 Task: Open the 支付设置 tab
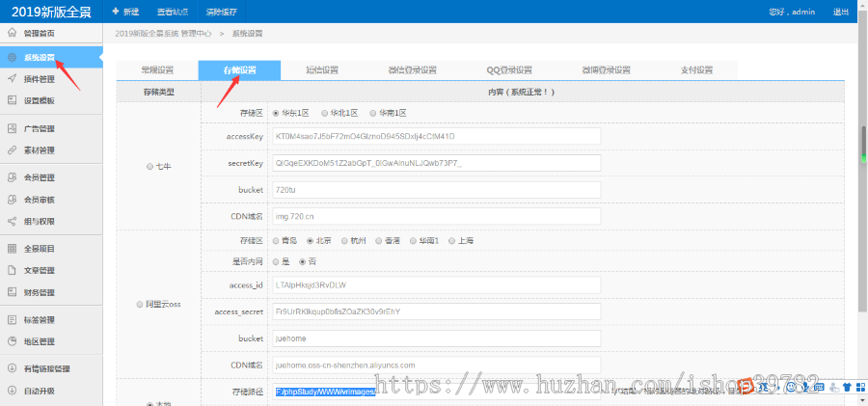[x=696, y=70]
